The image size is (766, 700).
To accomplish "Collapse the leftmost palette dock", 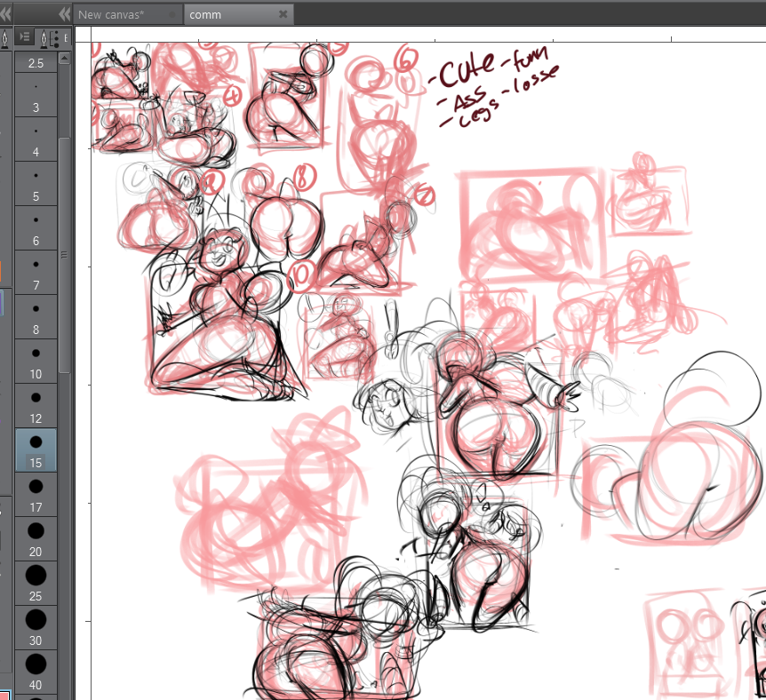I will pos(5,14).
